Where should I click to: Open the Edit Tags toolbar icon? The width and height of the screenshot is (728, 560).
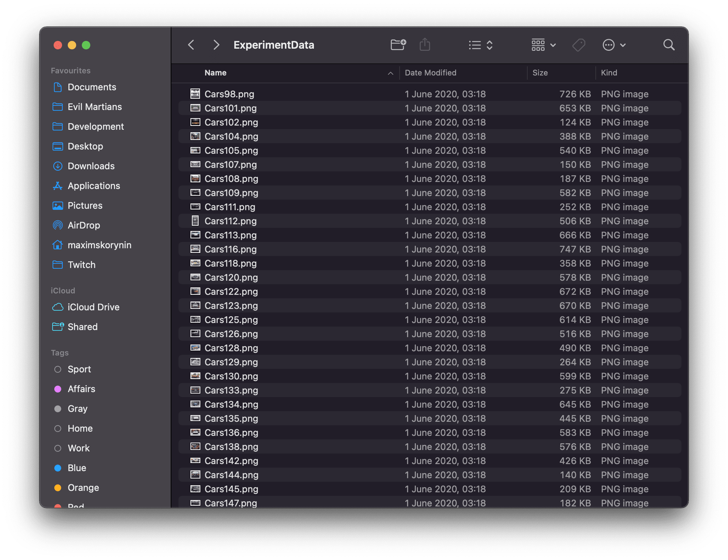tap(578, 45)
